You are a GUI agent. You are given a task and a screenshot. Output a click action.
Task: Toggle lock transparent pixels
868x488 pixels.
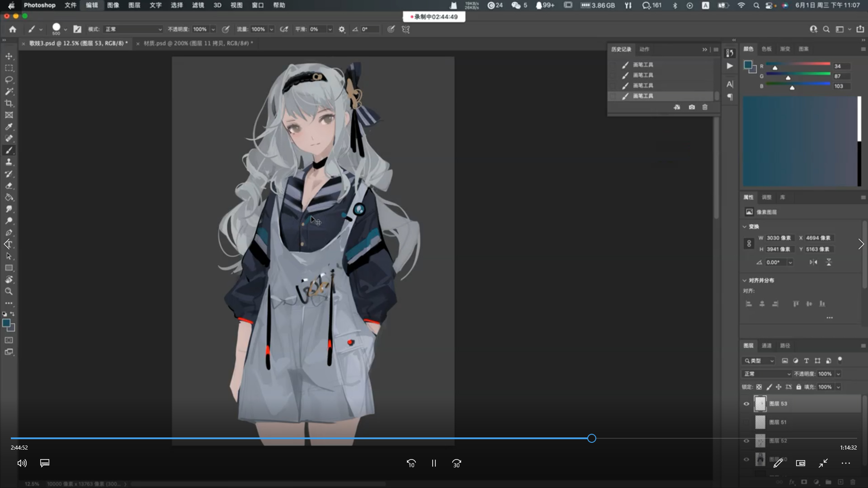(x=759, y=387)
